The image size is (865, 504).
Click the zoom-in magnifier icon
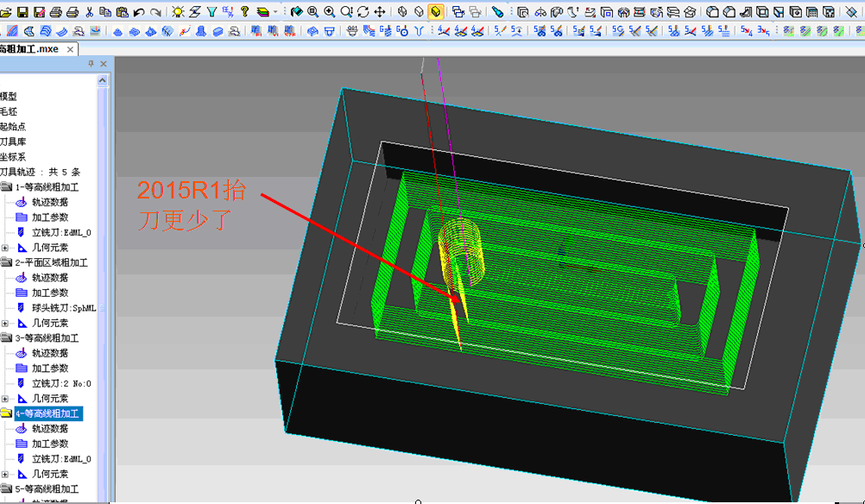coord(329,12)
